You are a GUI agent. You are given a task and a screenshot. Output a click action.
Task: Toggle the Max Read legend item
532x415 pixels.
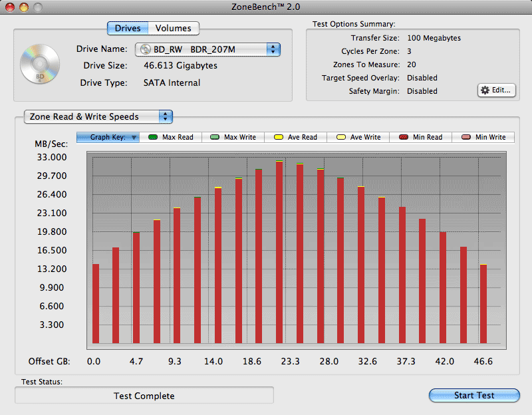tap(171, 137)
